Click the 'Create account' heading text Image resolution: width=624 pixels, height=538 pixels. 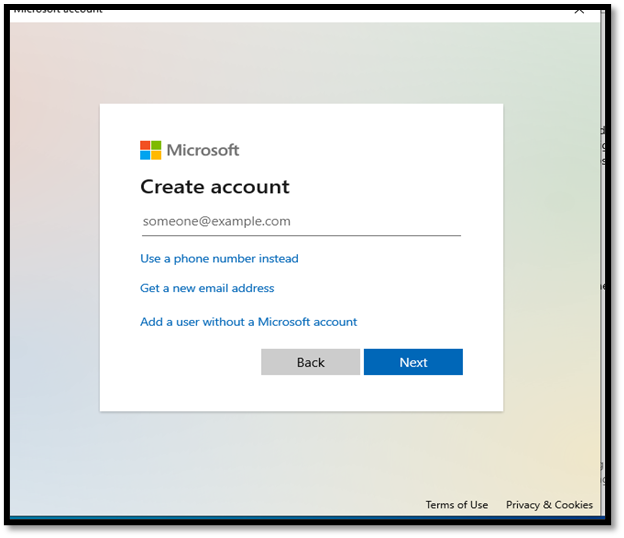[x=215, y=187]
